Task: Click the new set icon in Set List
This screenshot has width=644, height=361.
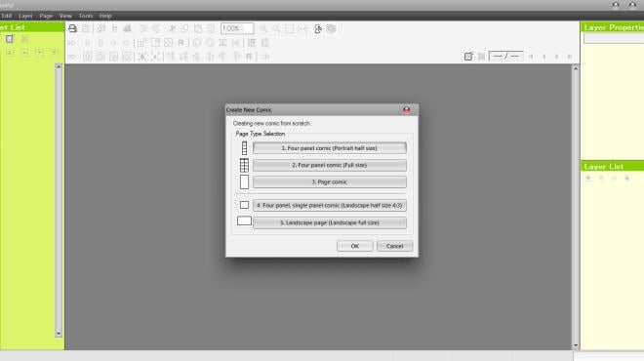Action: (10, 39)
